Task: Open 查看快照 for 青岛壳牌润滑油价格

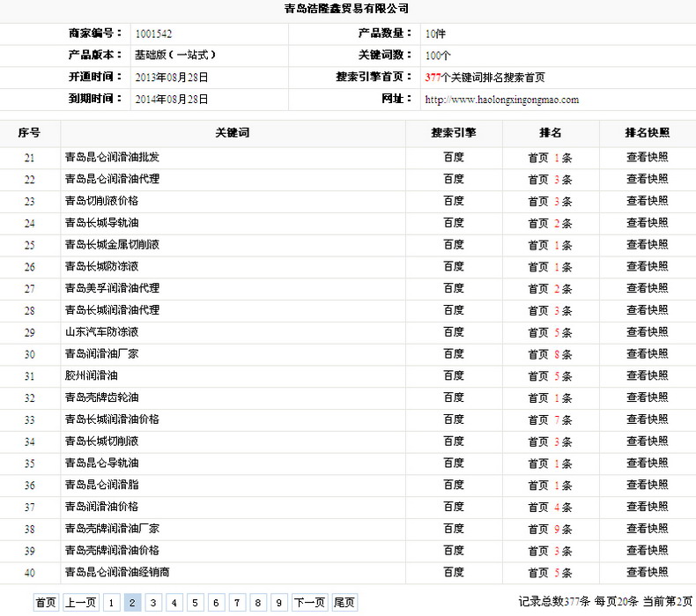Action: pos(648,550)
